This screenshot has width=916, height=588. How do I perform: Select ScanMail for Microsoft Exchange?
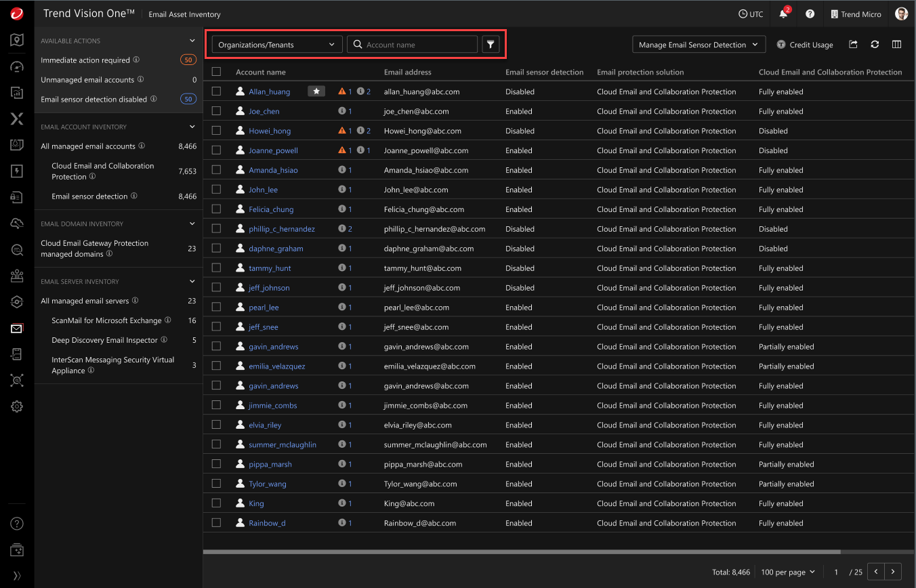[106, 320]
